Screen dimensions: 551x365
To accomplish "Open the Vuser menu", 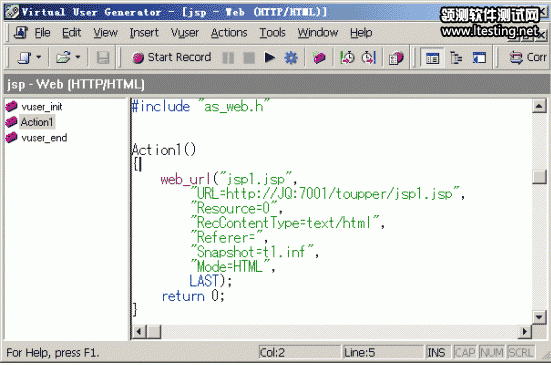I will (185, 33).
